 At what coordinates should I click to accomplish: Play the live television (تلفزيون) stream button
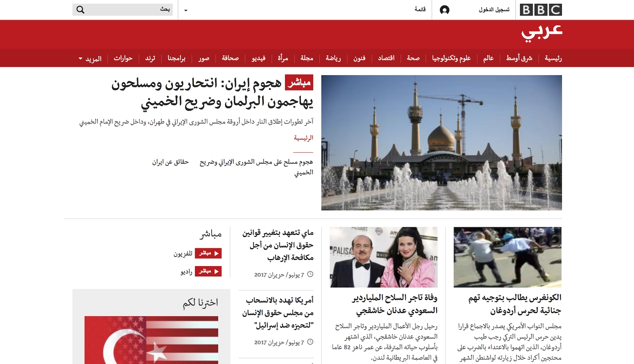208,253
